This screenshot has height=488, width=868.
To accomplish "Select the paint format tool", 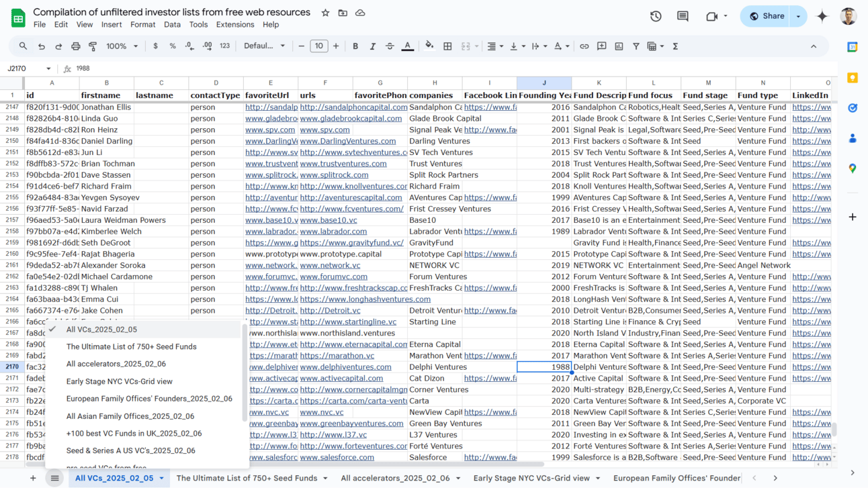I will (91, 46).
